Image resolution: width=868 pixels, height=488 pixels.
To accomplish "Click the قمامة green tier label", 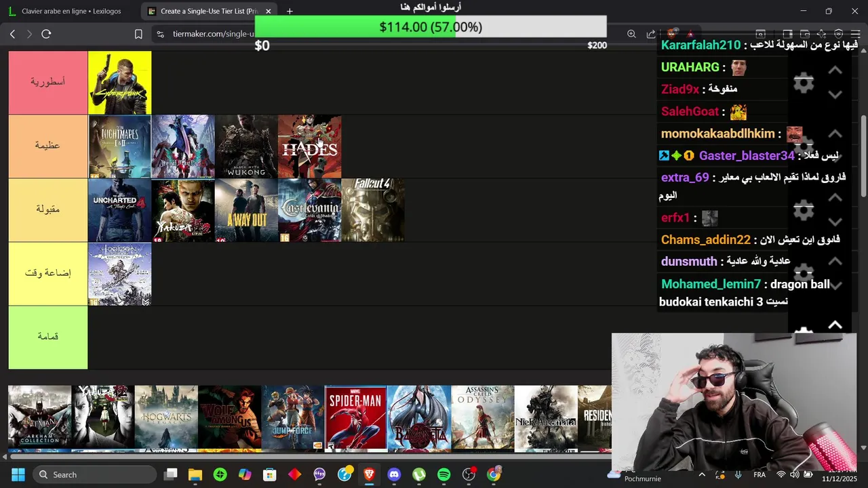I will (48, 337).
